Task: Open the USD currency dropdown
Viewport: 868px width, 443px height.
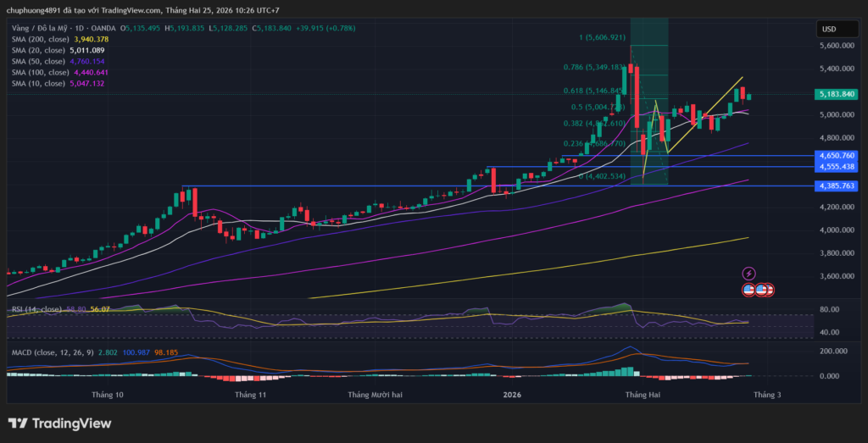Action: pyautogui.click(x=827, y=30)
